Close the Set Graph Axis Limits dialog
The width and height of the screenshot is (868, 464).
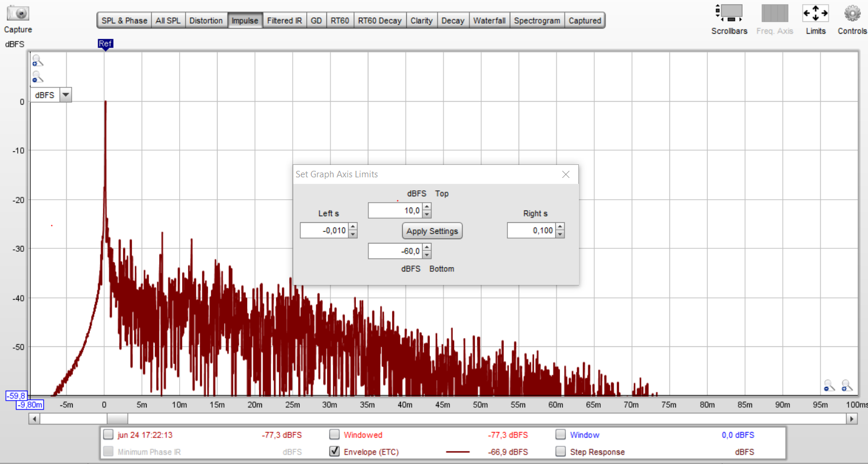566,174
